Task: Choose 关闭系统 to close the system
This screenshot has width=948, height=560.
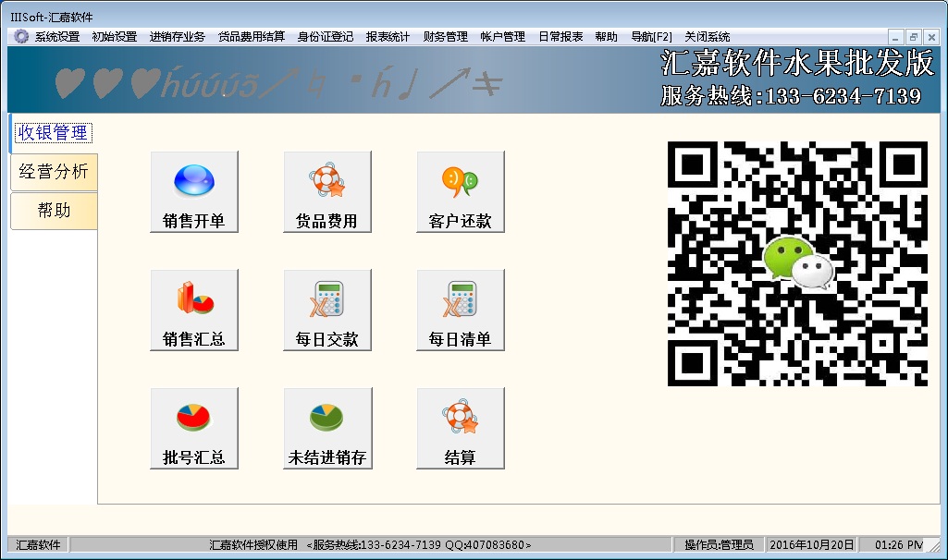Action: (x=708, y=37)
